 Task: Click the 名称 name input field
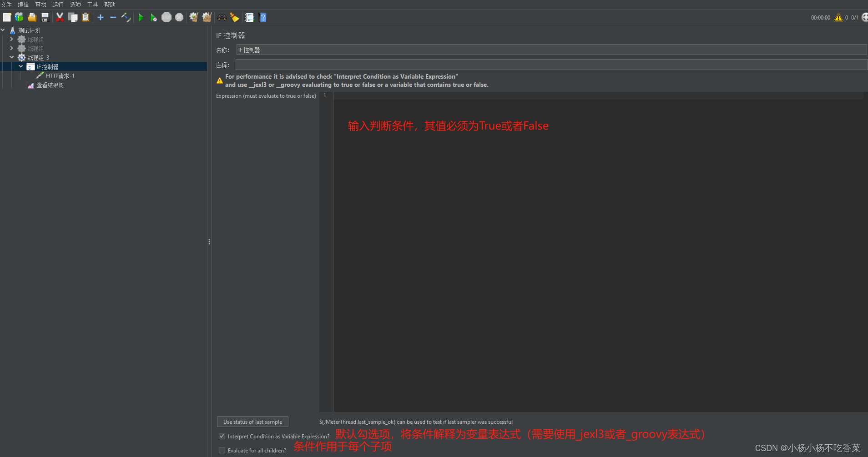tap(551, 50)
